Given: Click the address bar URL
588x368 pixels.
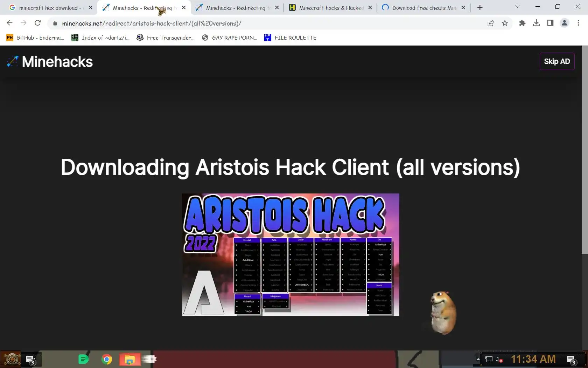Looking at the screenshot, I should coord(152,23).
